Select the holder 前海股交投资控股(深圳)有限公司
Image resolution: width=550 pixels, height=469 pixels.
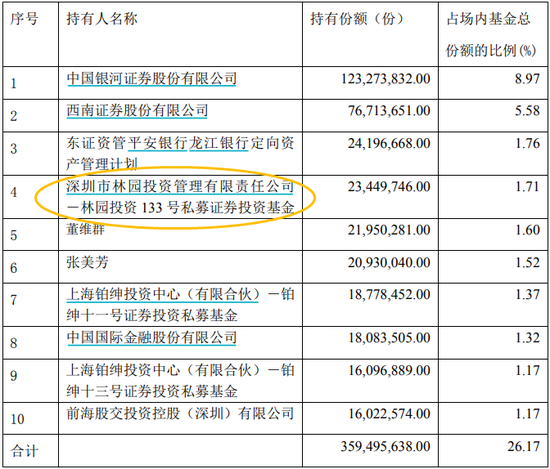[180, 414]
